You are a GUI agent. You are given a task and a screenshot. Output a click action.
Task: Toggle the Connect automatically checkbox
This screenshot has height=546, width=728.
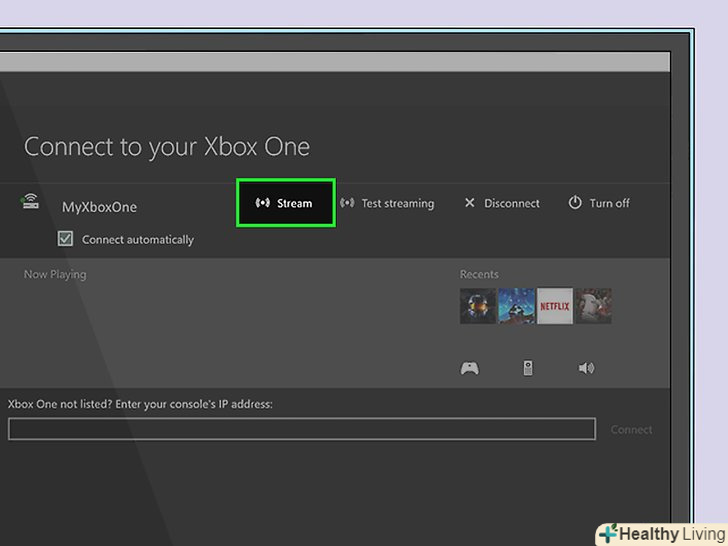(x=66, y=239)
